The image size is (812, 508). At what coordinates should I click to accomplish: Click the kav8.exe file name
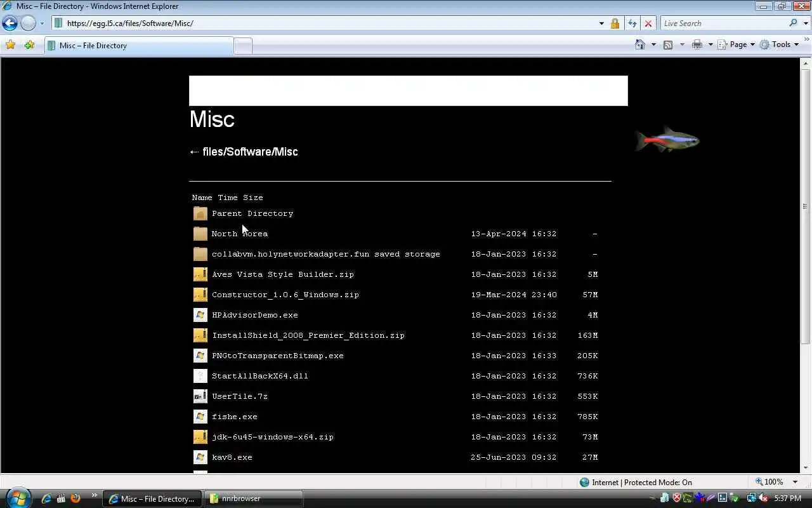[x=232, y=457]
